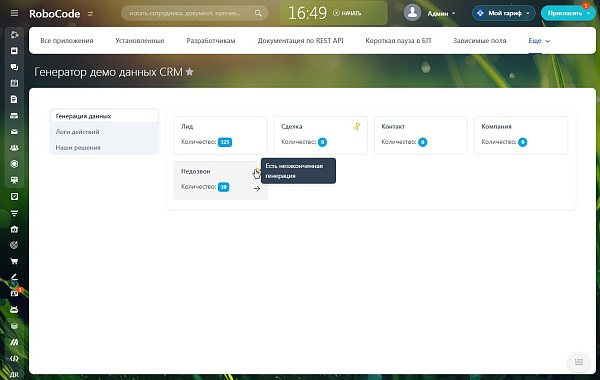Click the 123 count badge on Лид

(225, 142)
